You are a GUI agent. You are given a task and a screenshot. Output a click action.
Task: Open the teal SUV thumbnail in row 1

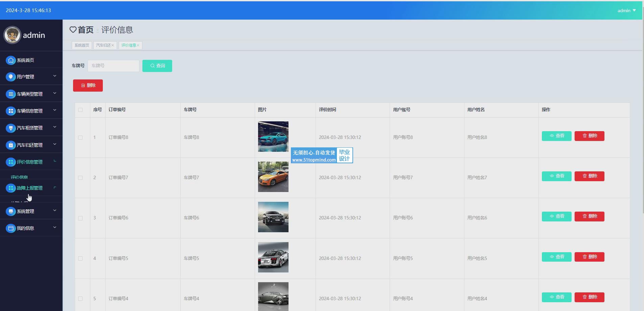point(273,137)
